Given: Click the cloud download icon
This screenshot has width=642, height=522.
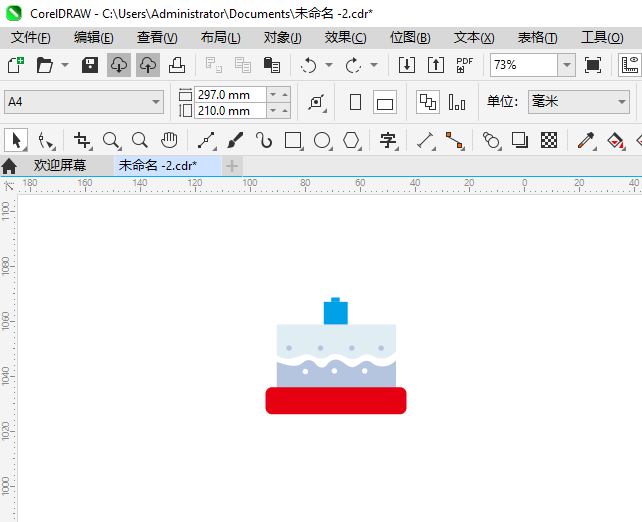Looking at the screenshot, I should (119, 65).
